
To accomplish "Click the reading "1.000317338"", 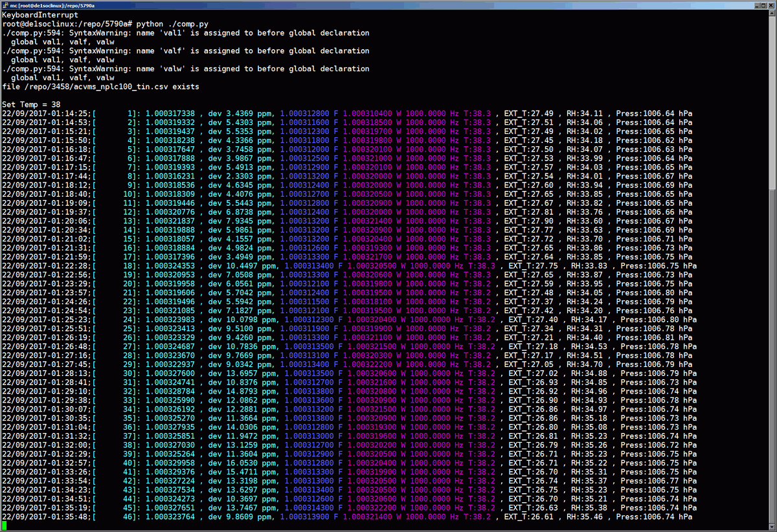I will point(170,114).
